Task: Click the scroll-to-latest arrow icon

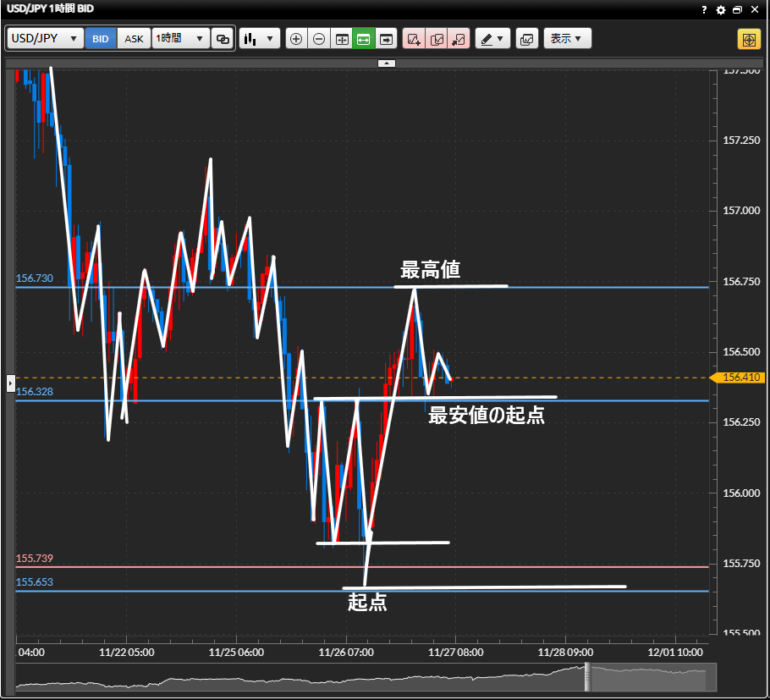Action: coord(387,39)
